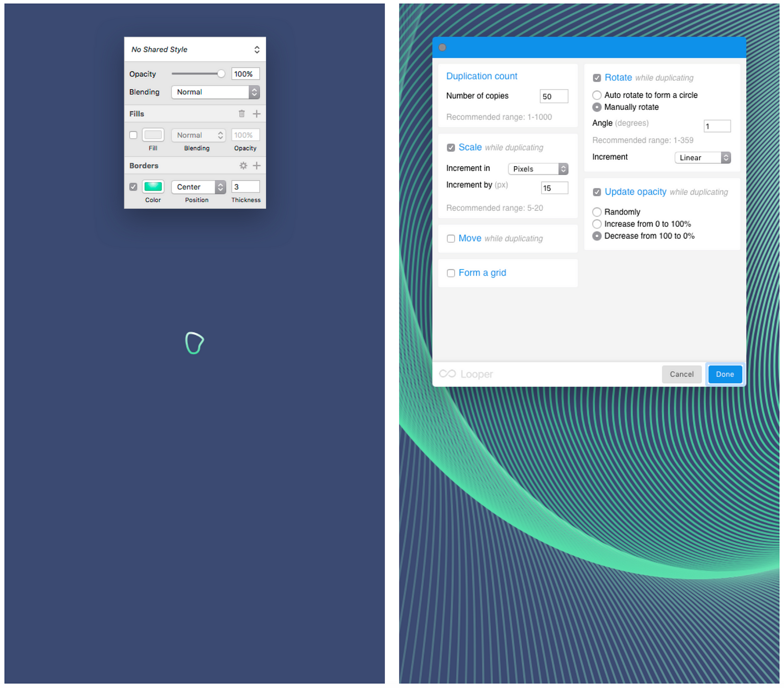Viewport: 784px width, 688px height.
Task: Click the Cancel button
Action: click(x=682, y=374)
